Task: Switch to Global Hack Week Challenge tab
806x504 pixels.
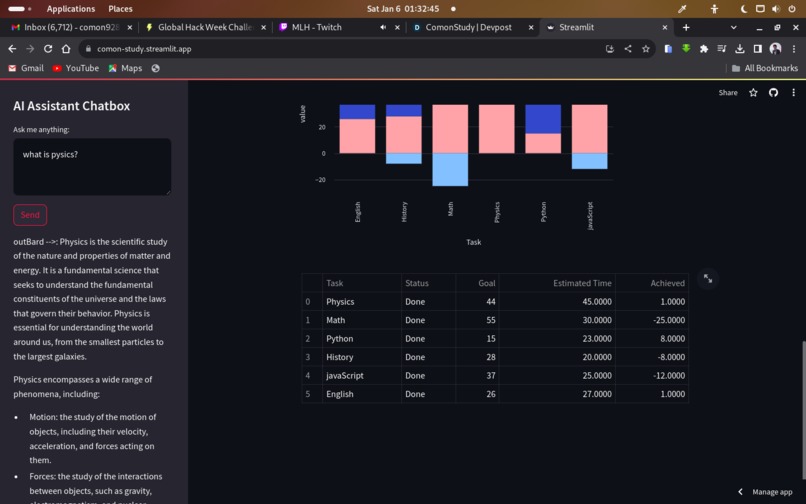Action: [x=205, y=27]
